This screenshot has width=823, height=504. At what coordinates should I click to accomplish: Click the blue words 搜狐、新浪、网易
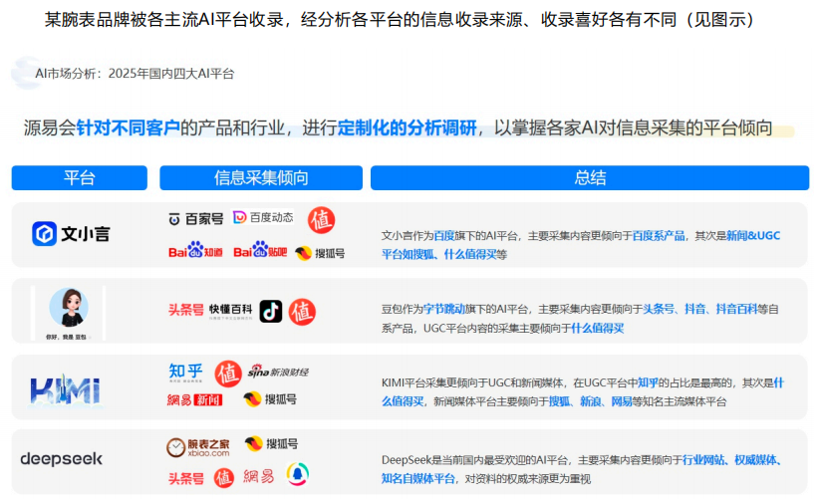[590, 401]
